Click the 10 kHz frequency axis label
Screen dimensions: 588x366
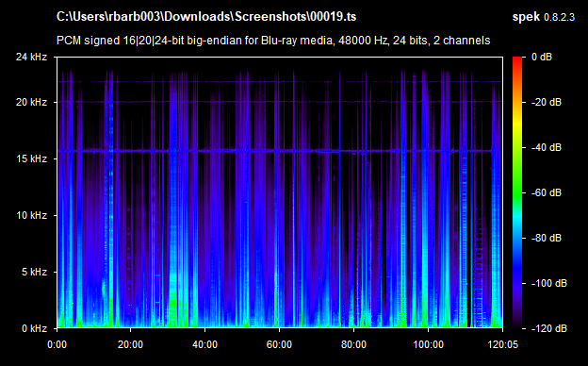click(x=31, y=215)
